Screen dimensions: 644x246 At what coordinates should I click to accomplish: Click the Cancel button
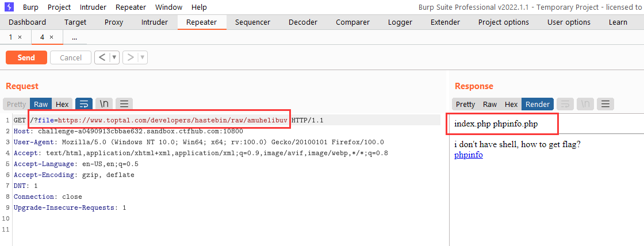[71, 57]
